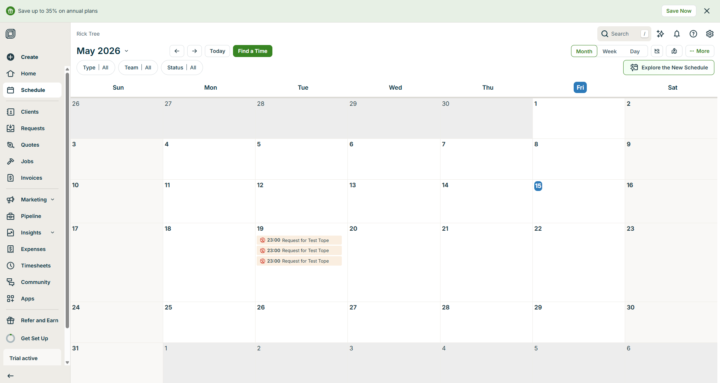Open the Team All filter
The width and height of the screenshot is (720, 383).
pyautogui.click(x=138, y=68)
